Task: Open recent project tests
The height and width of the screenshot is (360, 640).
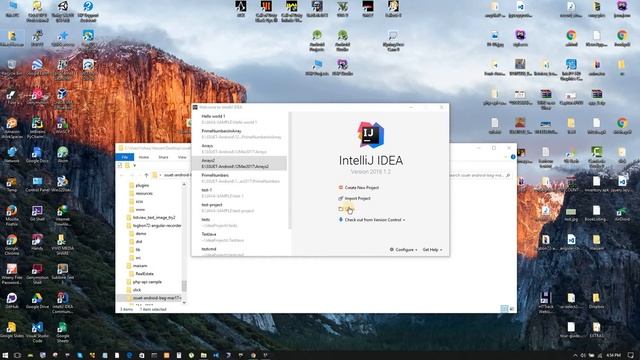Action: (240, 222)
